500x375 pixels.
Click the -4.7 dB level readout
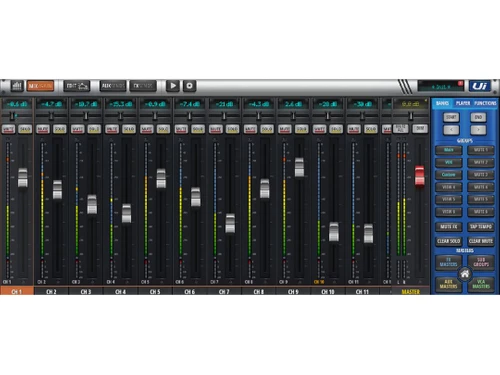pos(51,104)
